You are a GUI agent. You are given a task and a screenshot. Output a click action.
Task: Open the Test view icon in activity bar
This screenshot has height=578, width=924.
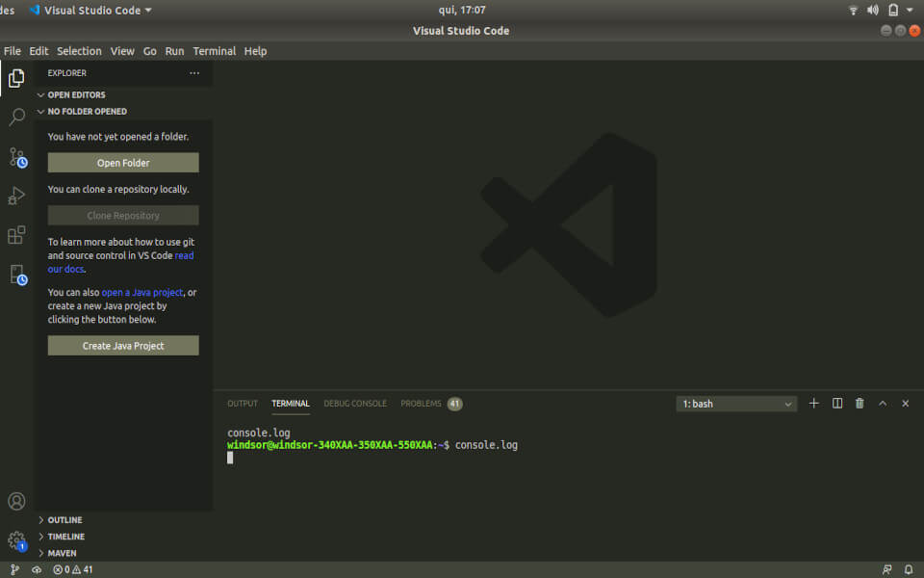point(17,275)
